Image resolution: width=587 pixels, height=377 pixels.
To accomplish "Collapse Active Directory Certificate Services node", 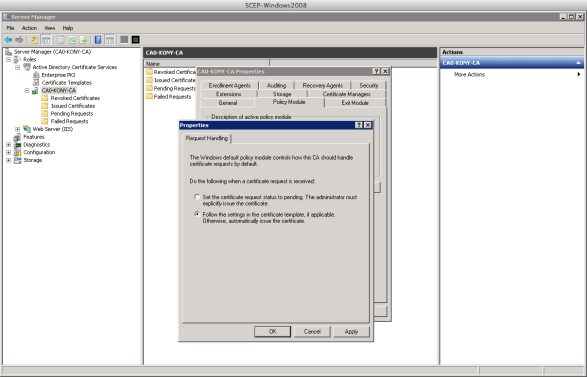I will click(x=18, y=67).
